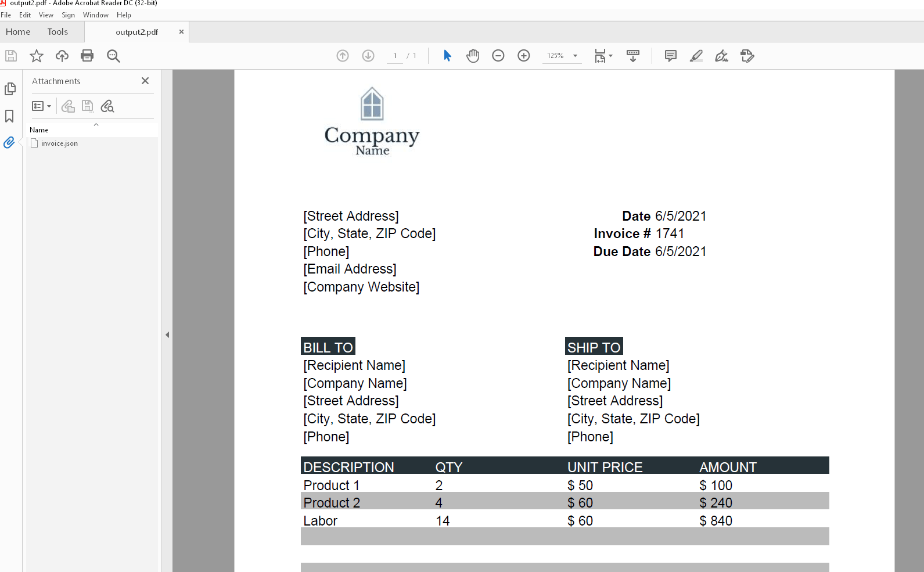Open the Window menu

click(x=96, y=15)
